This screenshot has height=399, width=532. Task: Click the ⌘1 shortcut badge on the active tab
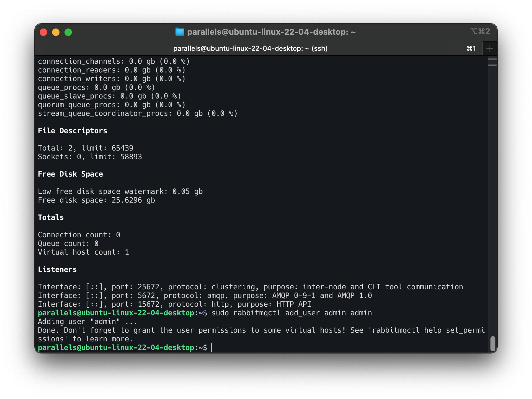click(471, 48)
